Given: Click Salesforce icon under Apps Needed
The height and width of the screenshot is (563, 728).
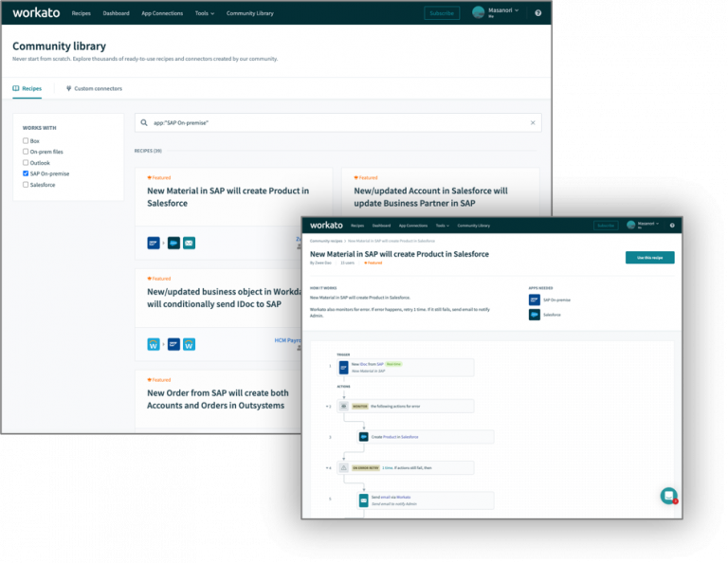Looking at the screenshot, I should 535,315.
